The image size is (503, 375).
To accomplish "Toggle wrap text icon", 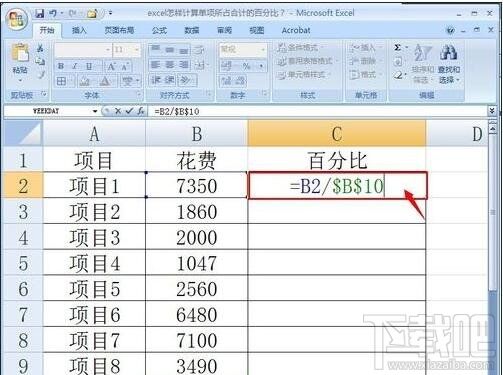I will (x=199, y=50).
